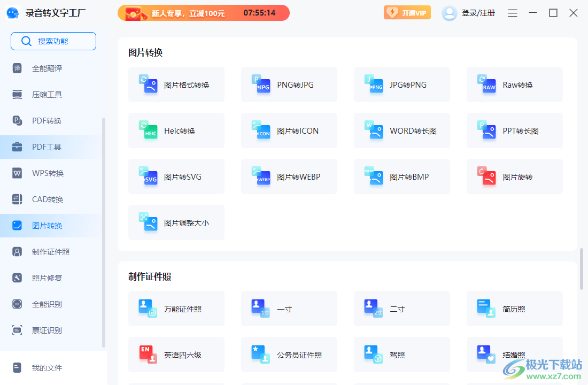Screen dimensions: 588x385
Task: Select 票证识别 in the sidebar
Action: click(x=51, y=330)
